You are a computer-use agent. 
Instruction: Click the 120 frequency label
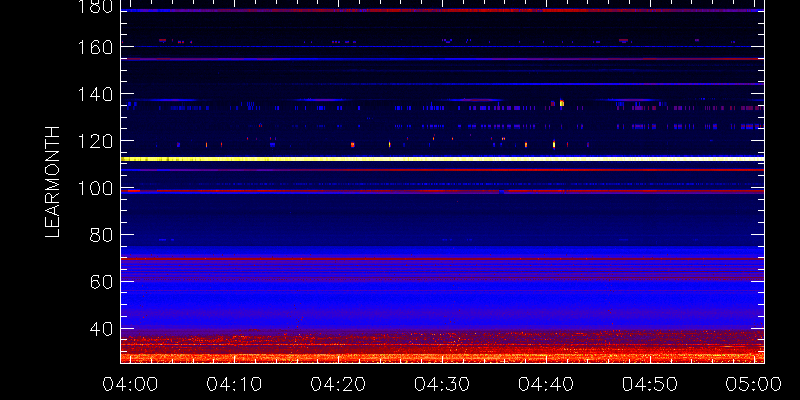click(95, 141)
